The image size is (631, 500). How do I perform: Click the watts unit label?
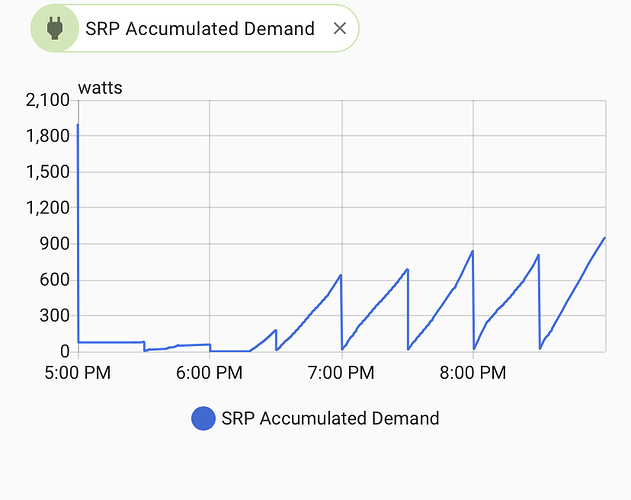coord(100,88)
